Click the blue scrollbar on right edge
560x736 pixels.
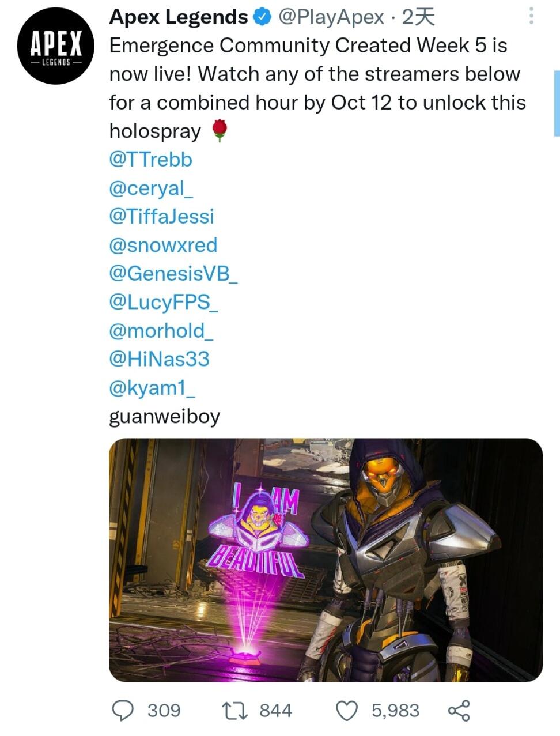pos(557,103)
